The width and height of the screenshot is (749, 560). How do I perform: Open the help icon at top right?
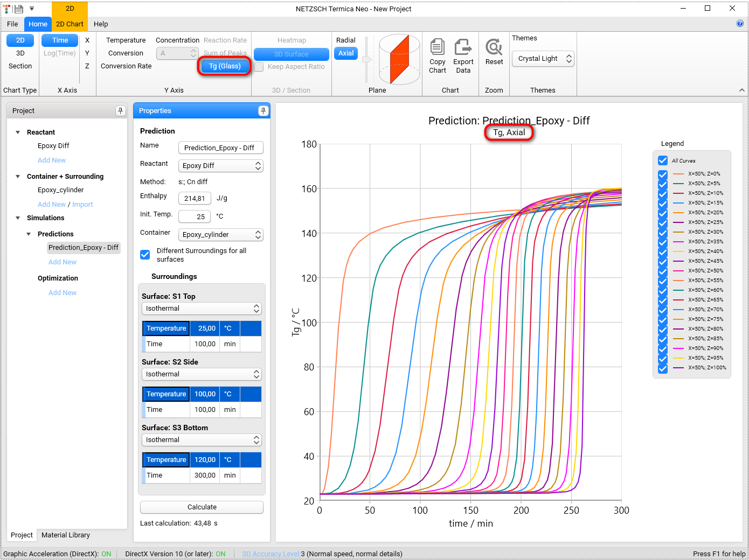740,23
